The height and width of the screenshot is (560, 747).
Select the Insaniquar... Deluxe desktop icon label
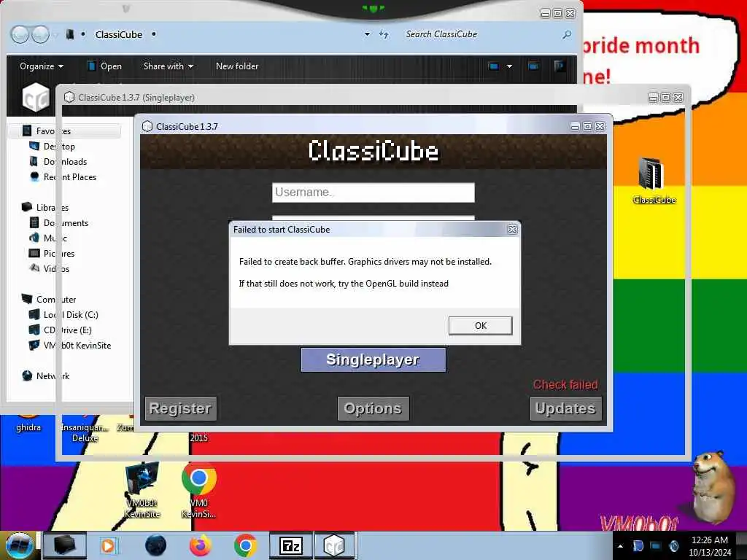tap(85, 432)
